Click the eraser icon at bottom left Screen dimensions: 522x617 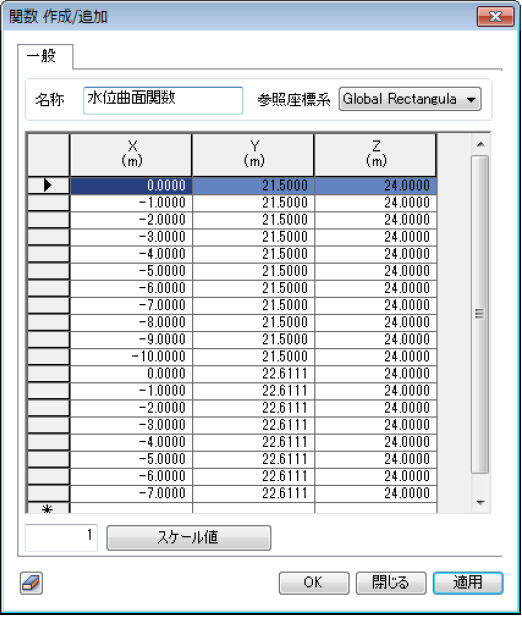(31, 583)
